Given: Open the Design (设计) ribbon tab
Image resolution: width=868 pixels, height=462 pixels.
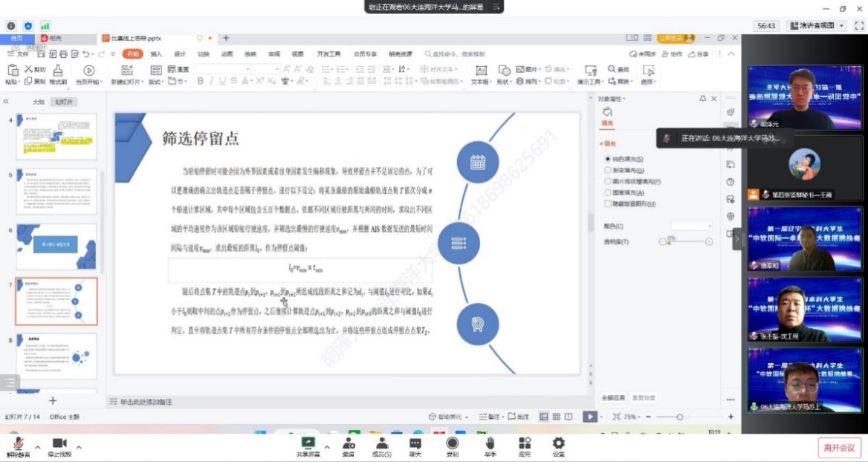Looking at the screenshot, I should [179, 54].
